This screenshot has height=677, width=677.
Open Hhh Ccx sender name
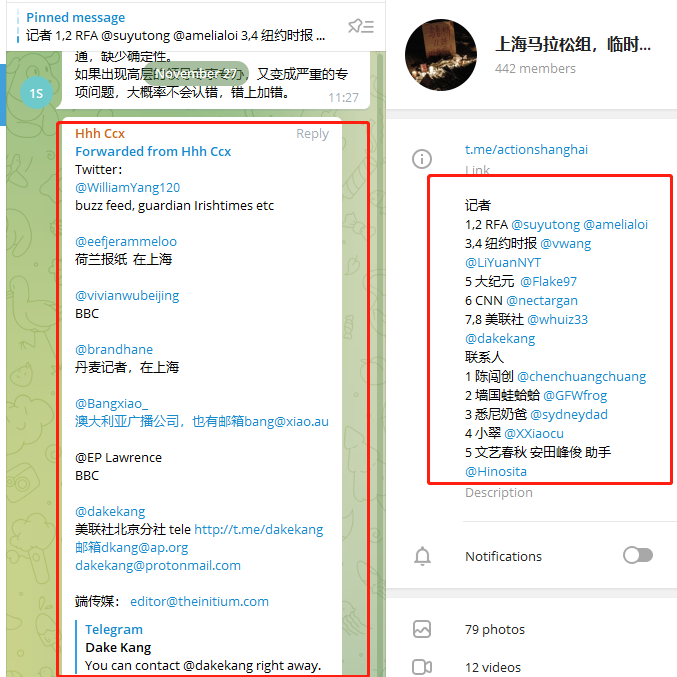100,133
